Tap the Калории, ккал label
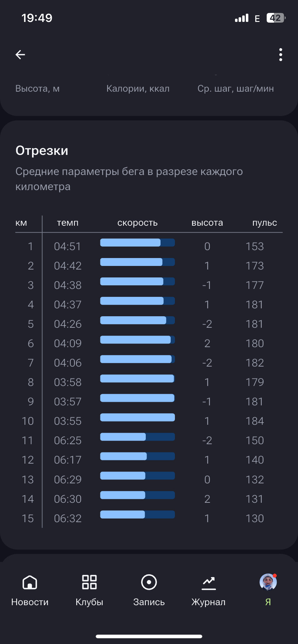 pyautogui.click(x=138, y=88)
